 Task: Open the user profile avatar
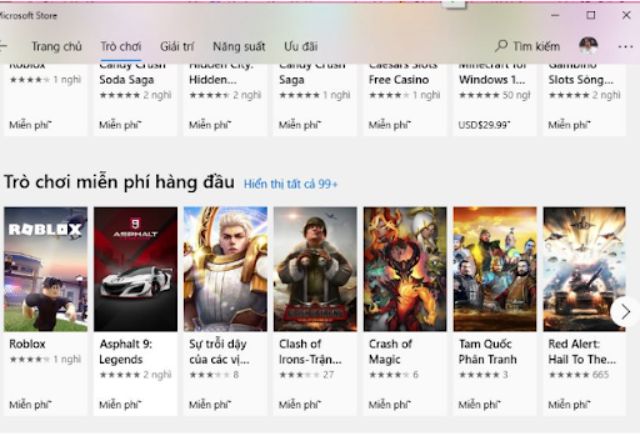click(x=588, y=46)
